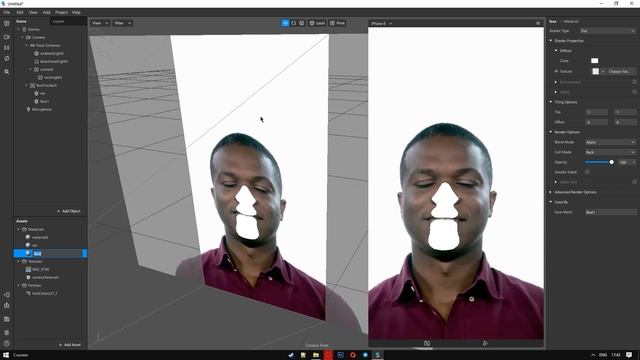Screen dimensions: 640x360
Task: Open the Add menu
Action: click(47, 13)
